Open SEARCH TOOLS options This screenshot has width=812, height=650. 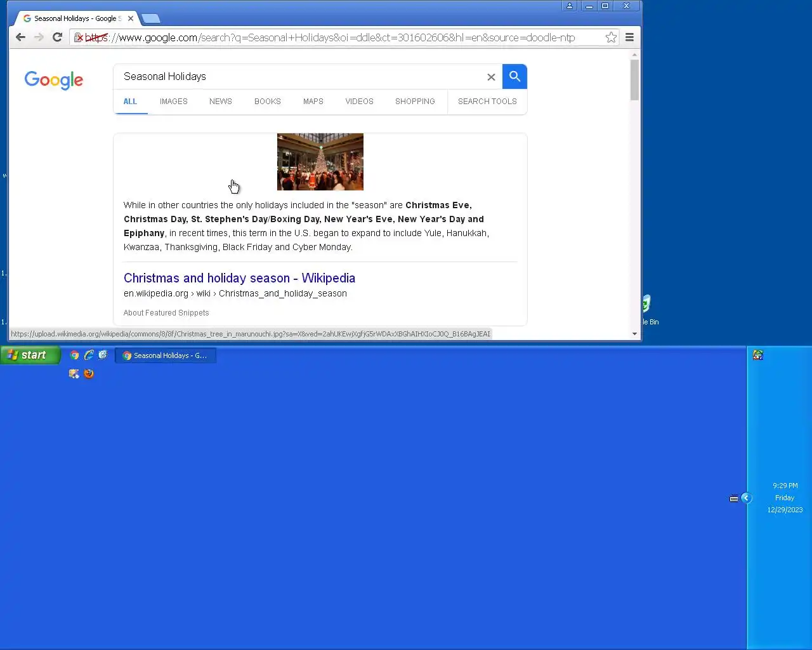(x=487, y=102)
